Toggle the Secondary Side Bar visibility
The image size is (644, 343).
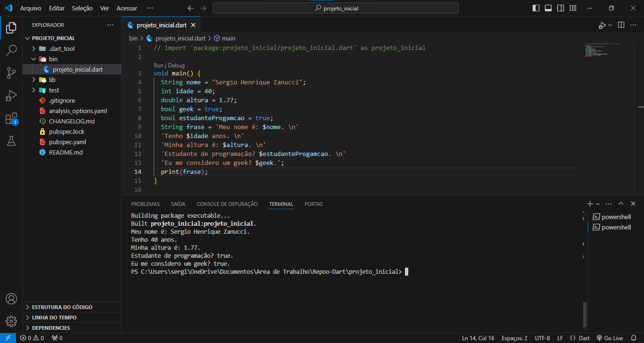pos(561,8)
